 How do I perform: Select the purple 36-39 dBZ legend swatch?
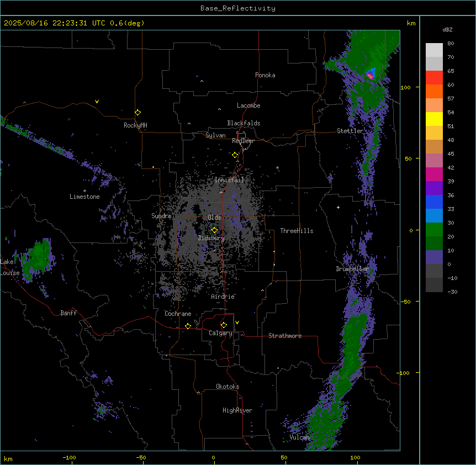[434, 188]
